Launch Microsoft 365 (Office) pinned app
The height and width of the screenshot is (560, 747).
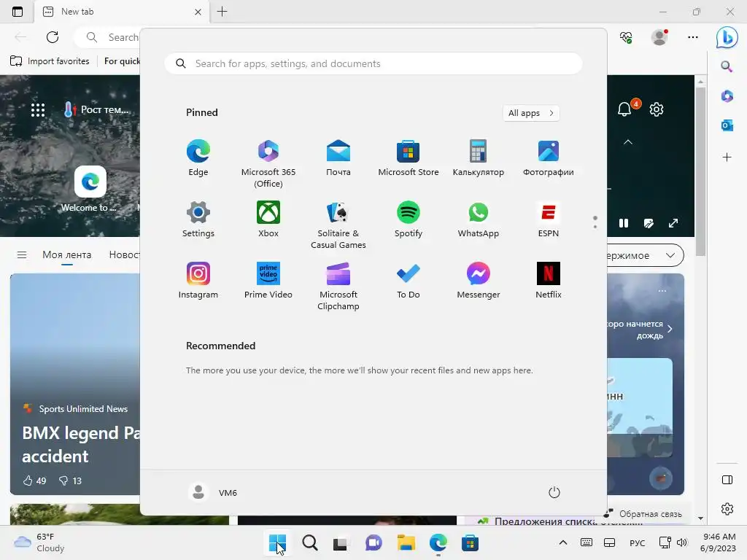click(x=268, y=164)
